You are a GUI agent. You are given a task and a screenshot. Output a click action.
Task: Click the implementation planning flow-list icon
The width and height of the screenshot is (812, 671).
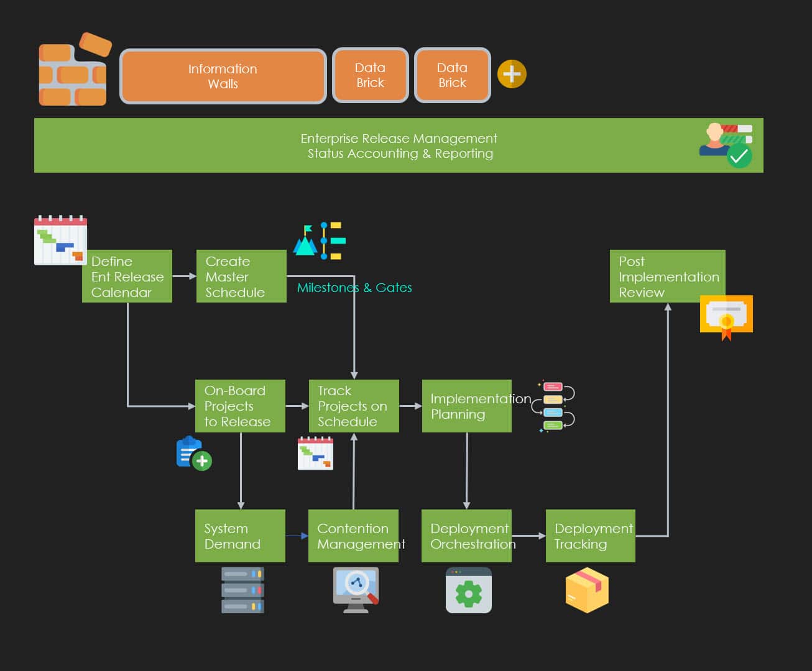(554, 406)
